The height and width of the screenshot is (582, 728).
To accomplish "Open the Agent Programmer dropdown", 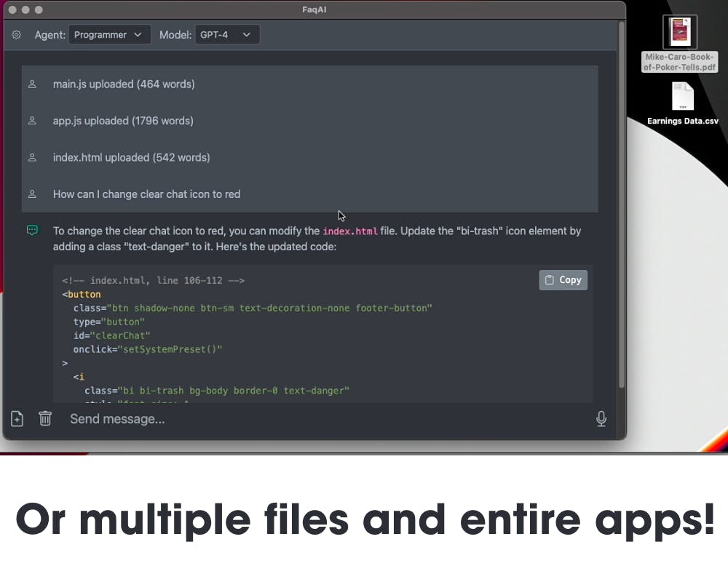I will (110, 35).
